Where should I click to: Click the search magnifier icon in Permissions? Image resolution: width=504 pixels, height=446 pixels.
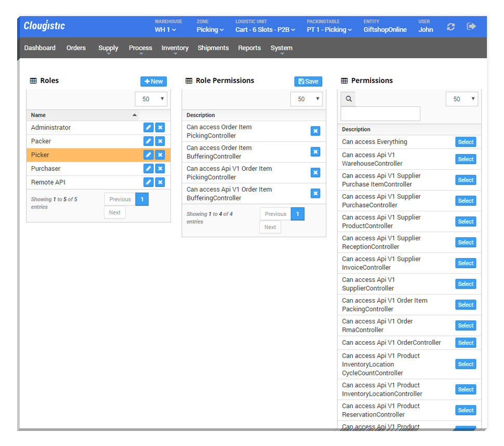coord(349,99)
